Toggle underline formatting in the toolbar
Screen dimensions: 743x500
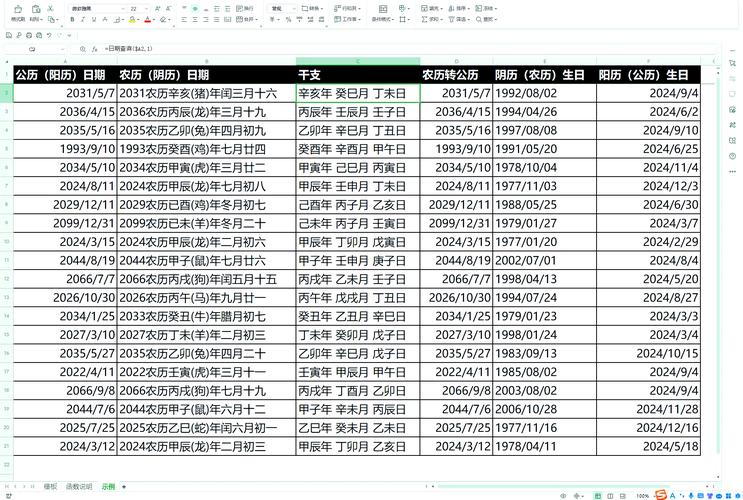coord(94,19)
